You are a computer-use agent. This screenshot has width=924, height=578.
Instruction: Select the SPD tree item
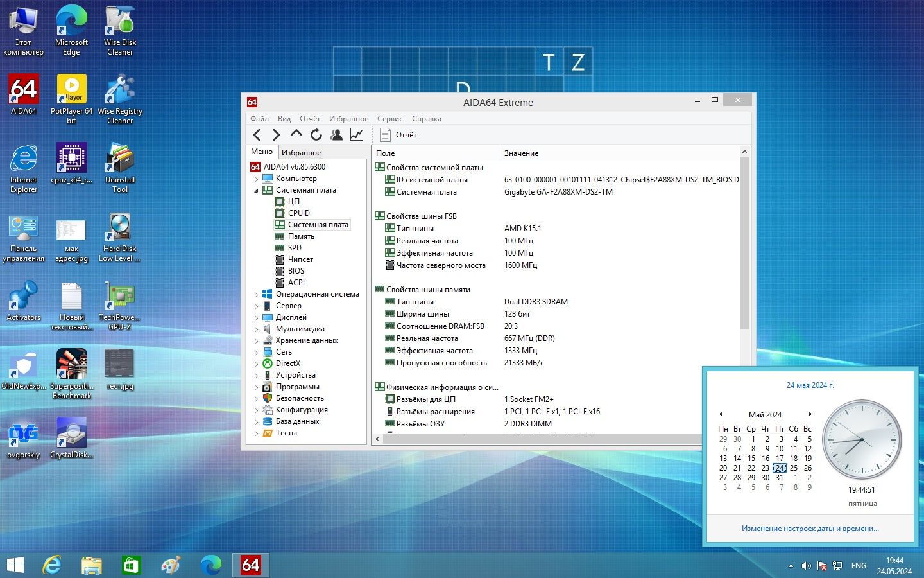295,248
